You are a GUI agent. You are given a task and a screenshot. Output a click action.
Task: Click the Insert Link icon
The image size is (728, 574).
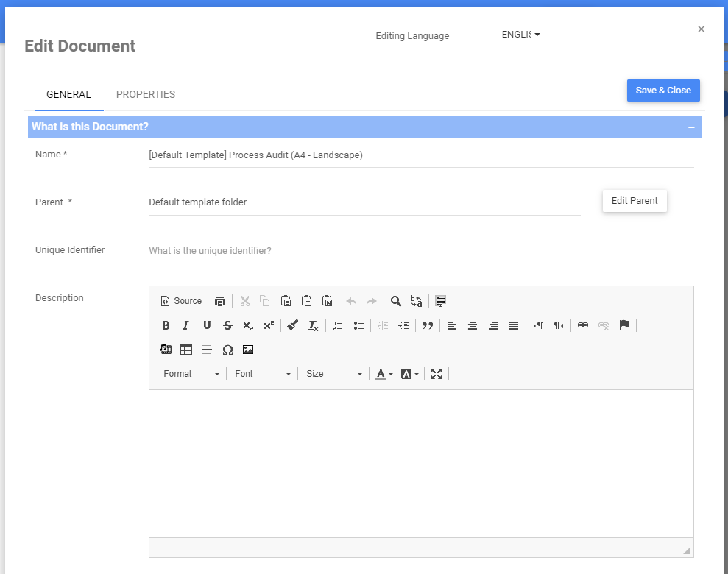pos(583,325)
